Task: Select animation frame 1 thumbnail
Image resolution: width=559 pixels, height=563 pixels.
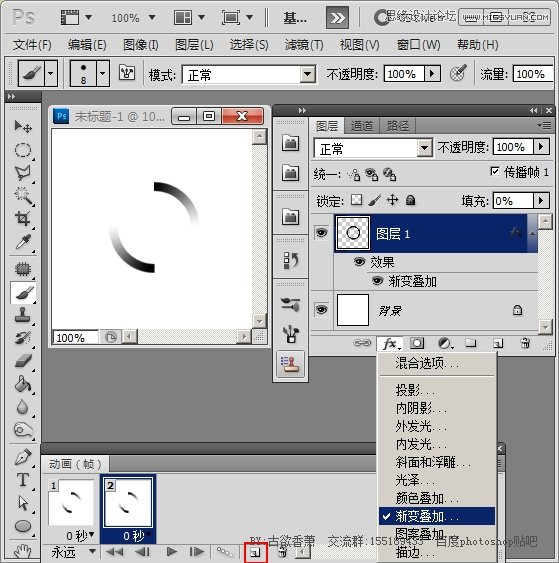Action: tap(71, 503)
